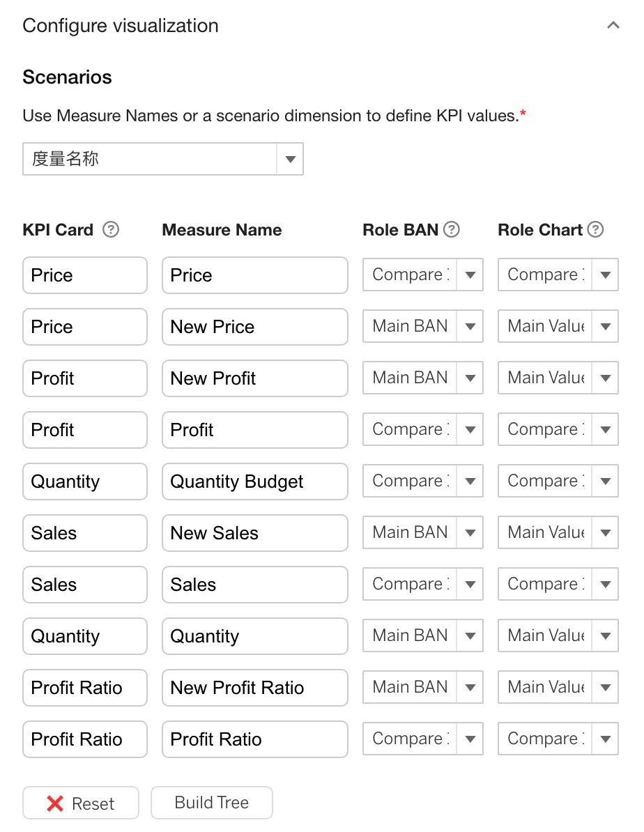This screenshot has width=644, height=832.
Task: Collapse the Configure visualization section
Action: pos(613,25)
